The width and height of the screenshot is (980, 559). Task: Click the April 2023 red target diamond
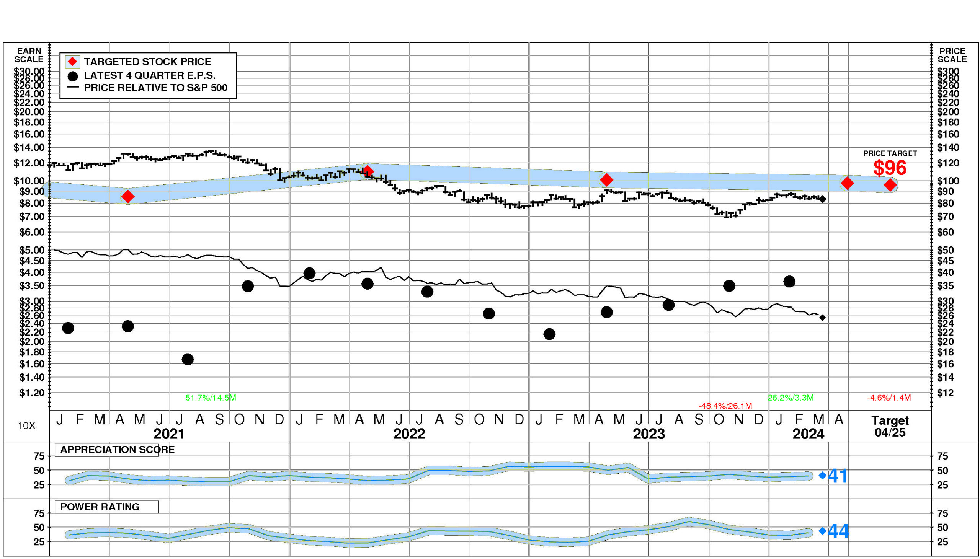(x=606, y=180)
